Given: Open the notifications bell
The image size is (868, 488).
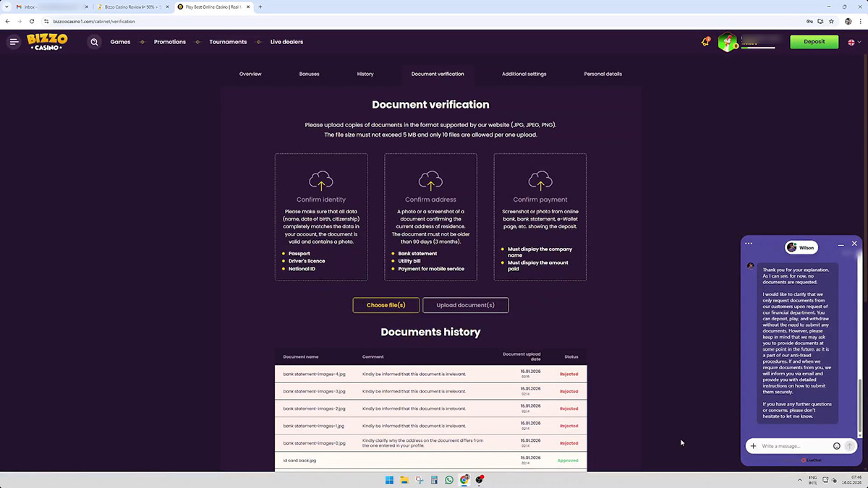Looking at the screenshot, I should (705, 42).
